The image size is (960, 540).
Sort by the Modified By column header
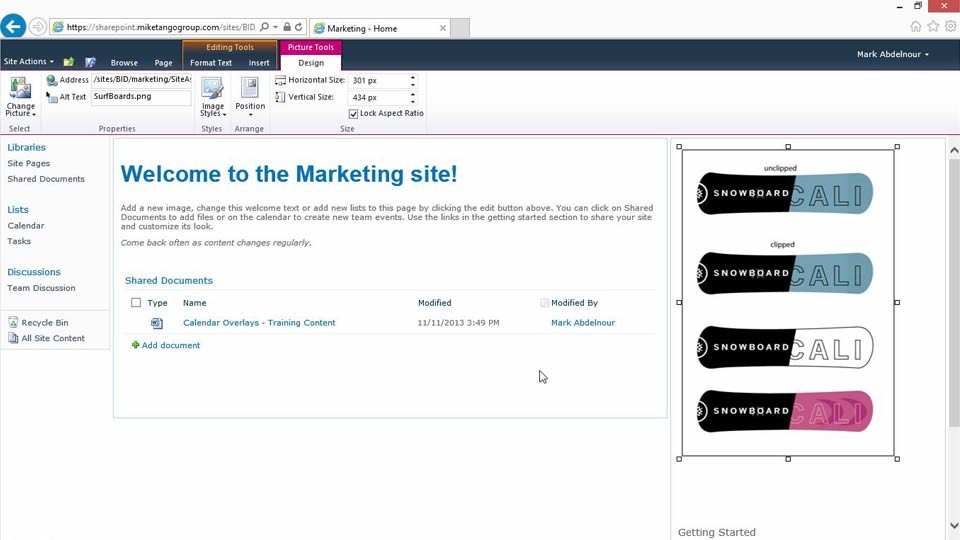pyautogui.click(x=574, y=302)
